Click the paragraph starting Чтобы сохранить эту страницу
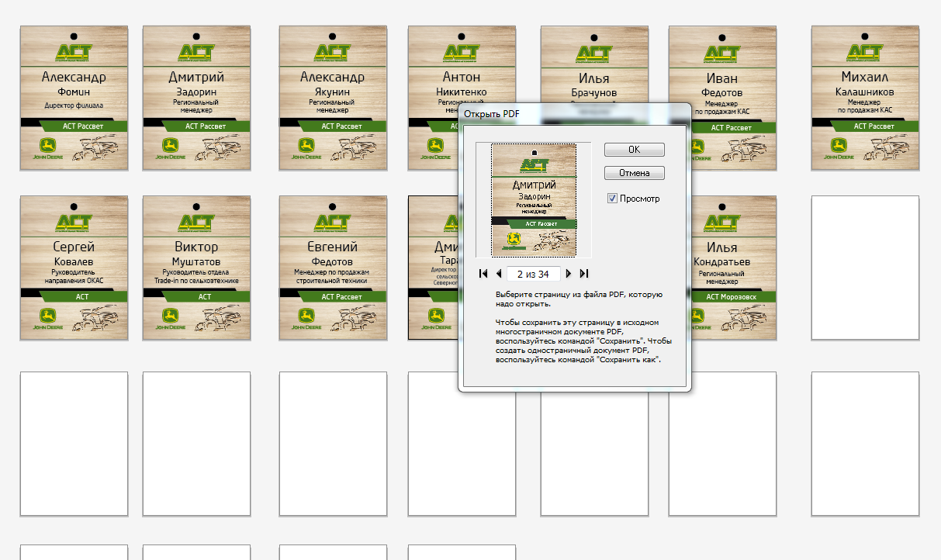 tap(583, 340)
